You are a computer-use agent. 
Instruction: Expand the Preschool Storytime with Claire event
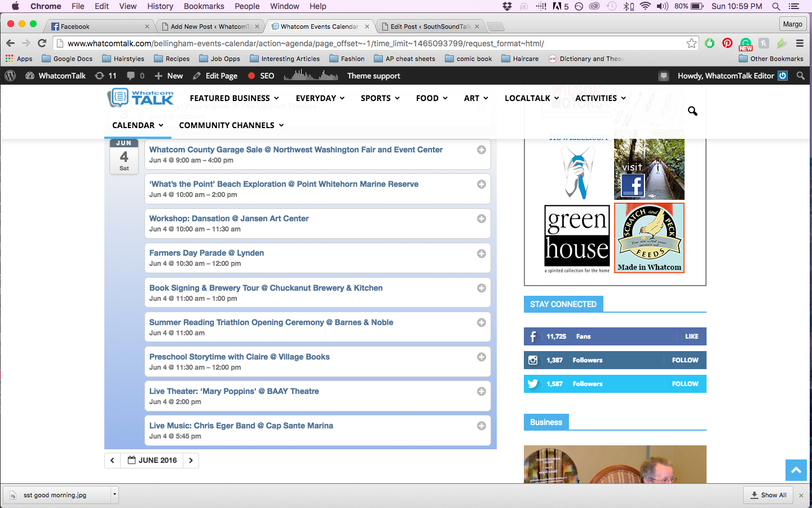tap(482, 357)
